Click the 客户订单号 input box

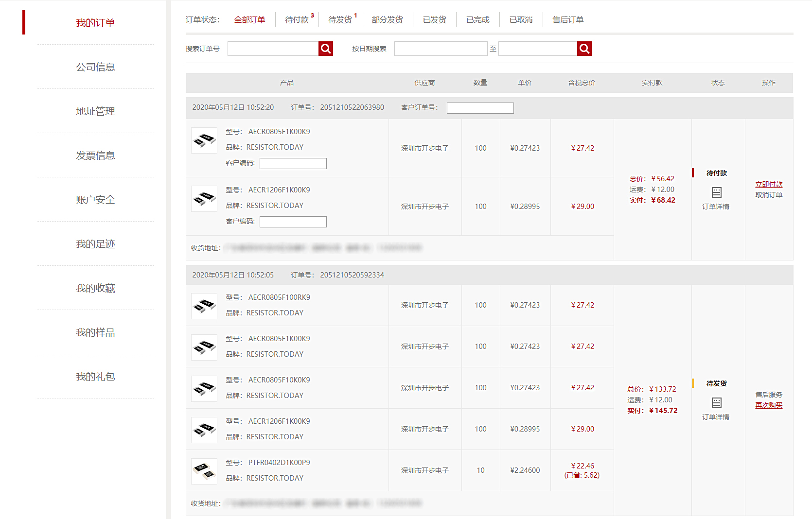(x=480, y=108)
